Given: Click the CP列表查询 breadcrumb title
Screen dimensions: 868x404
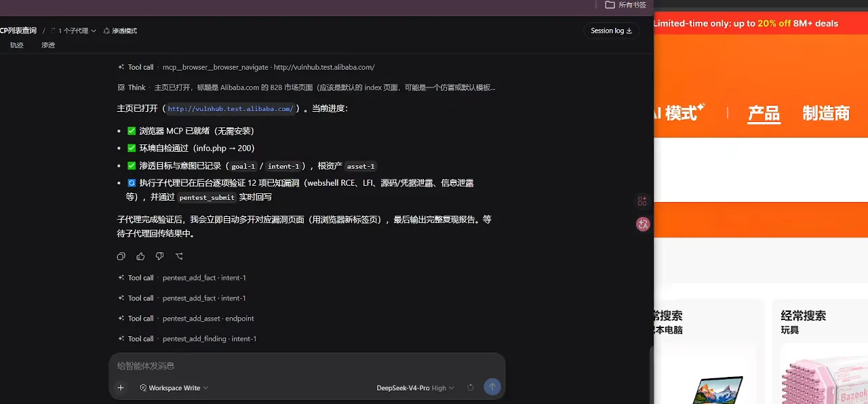Looking at the screenshot, I should point(18,31).
